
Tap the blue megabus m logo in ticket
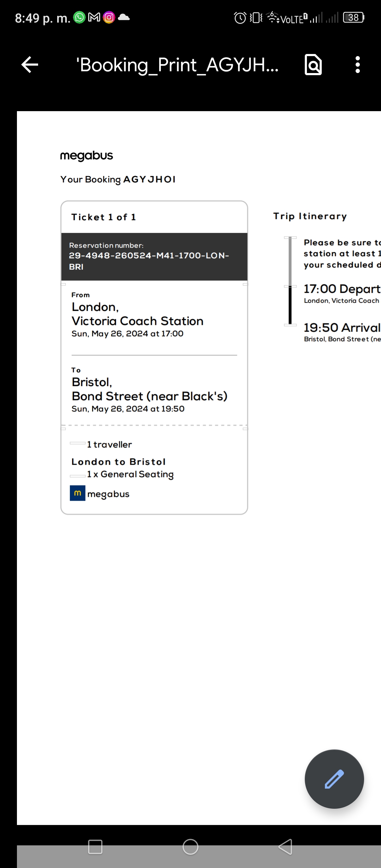pos(78,493)
